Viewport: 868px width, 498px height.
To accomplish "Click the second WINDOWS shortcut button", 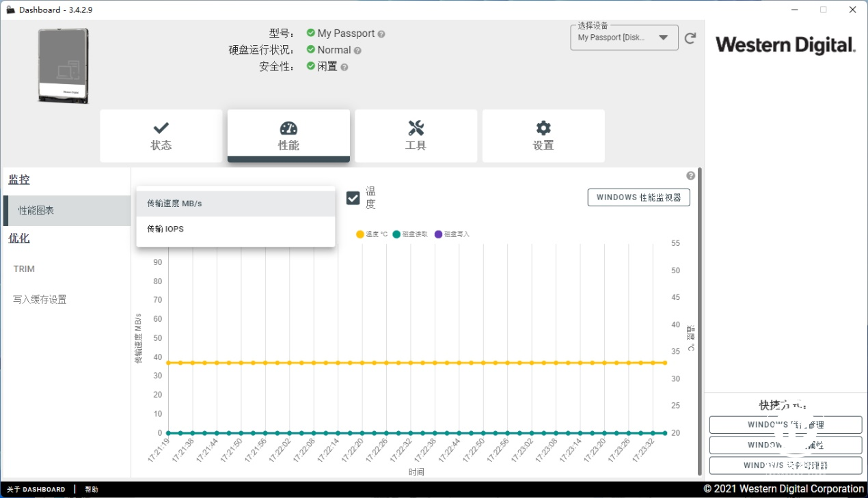I will pos(785,445).
